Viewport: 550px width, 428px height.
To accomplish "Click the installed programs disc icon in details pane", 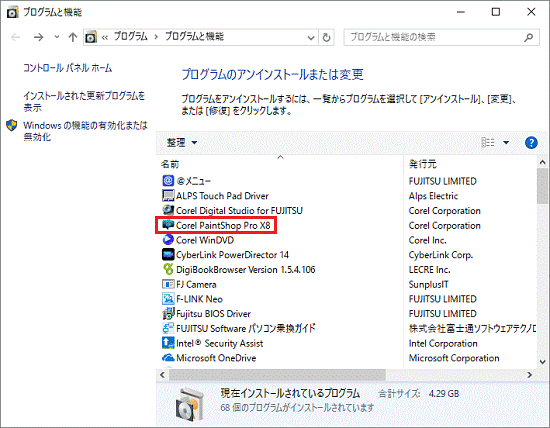I will (x=189, y=404).
